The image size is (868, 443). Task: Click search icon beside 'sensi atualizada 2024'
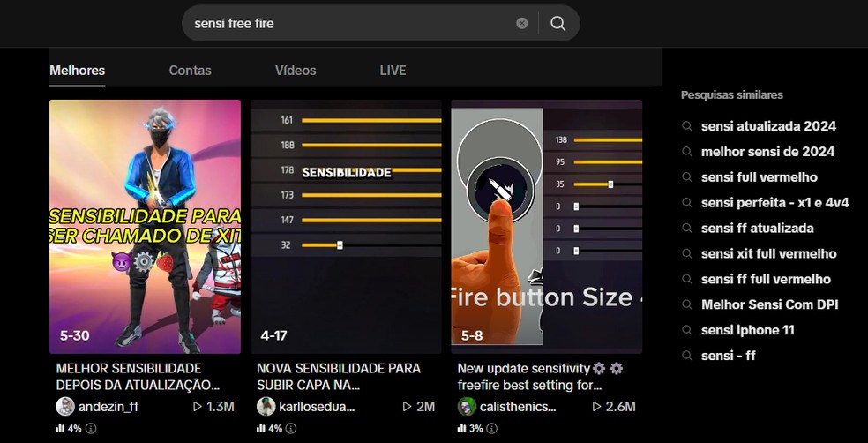click(x=687, y=126)
